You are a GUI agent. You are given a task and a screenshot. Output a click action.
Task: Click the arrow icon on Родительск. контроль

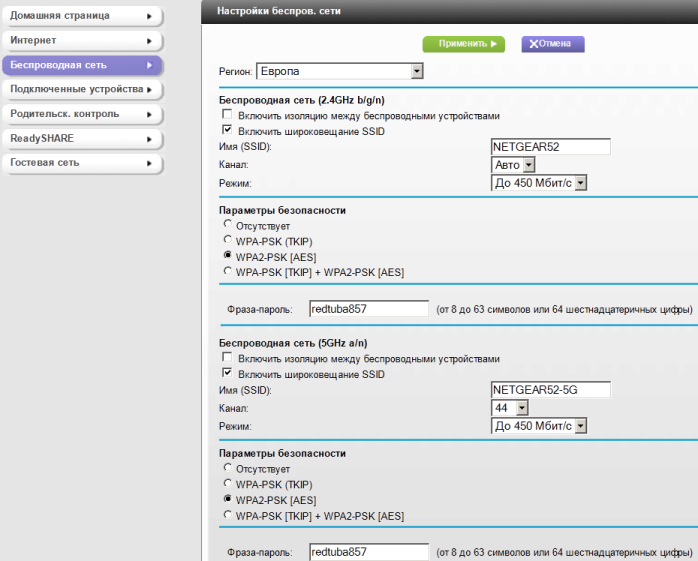pos(150,114)
